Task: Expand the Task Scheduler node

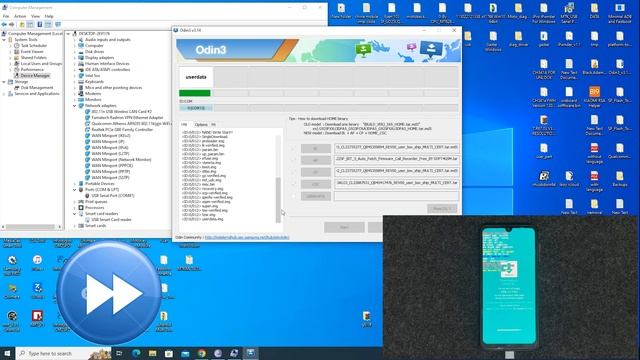Action: [10, 46]
